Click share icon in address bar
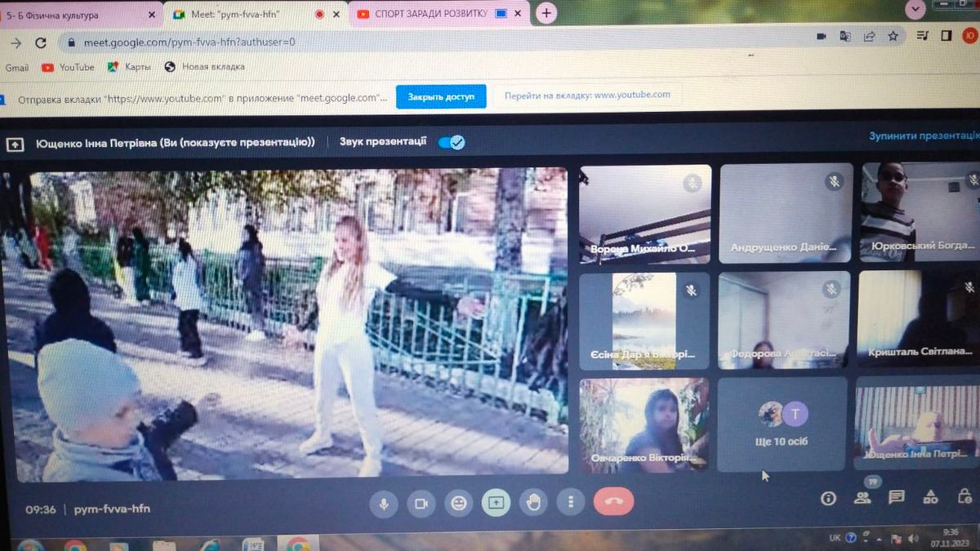 click(x=870, y=36)
